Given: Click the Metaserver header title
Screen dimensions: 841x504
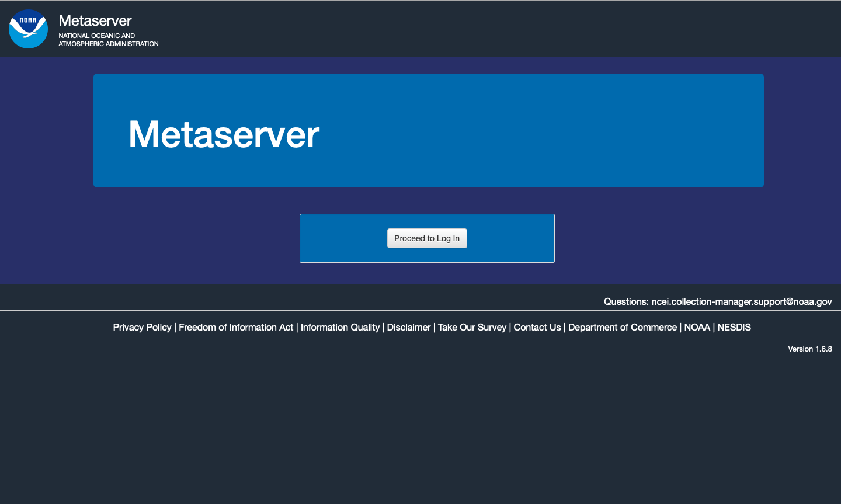Looking at the screenshot, I should coord(95,20).
